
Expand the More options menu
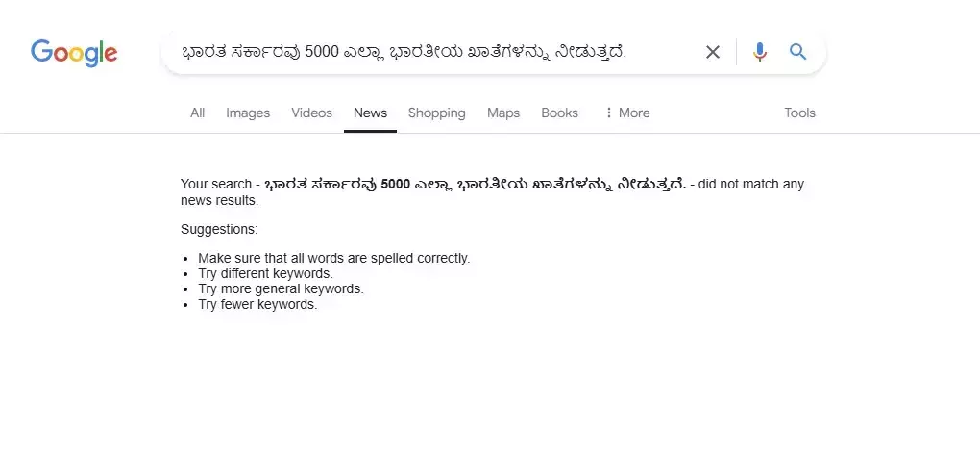point(626,113)
